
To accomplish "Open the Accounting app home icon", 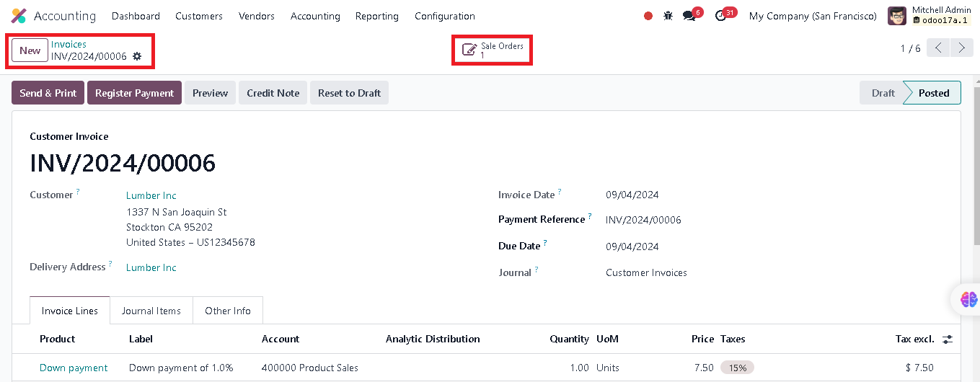I will tap(19, 16).
